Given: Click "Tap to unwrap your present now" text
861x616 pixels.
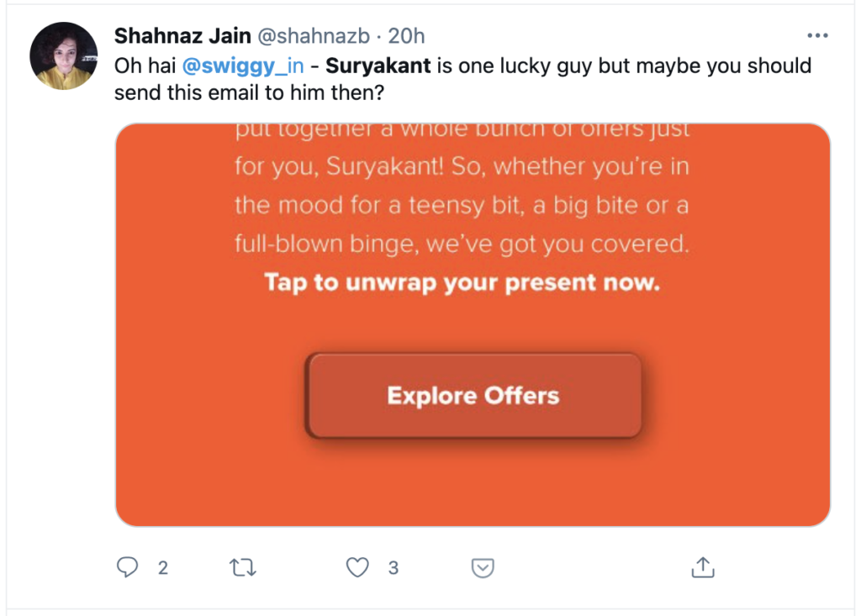Looking at the screenshot, I should [462, 282].
